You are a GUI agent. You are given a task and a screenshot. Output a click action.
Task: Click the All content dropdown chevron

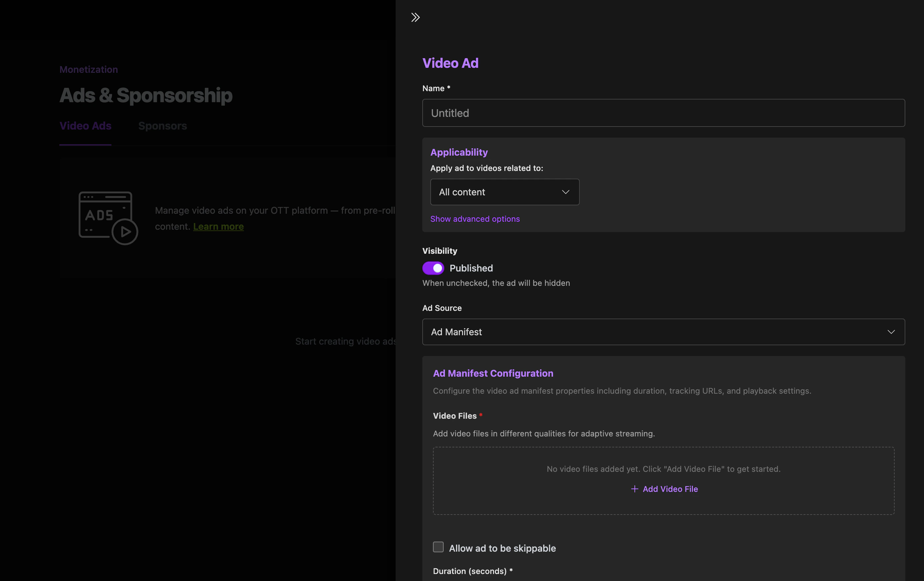[x=565, y=192]
